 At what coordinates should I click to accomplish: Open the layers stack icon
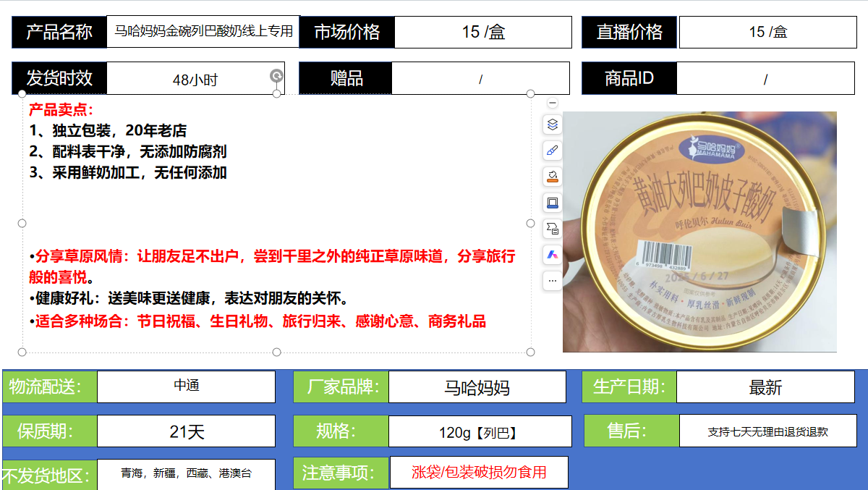(x=553, y=124)
